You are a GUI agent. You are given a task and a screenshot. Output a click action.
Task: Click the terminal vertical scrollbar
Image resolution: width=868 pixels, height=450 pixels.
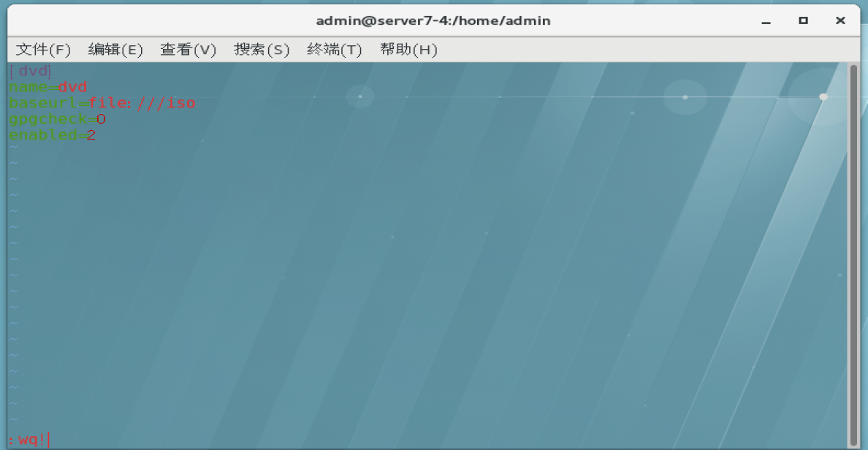tap(853, 255)
